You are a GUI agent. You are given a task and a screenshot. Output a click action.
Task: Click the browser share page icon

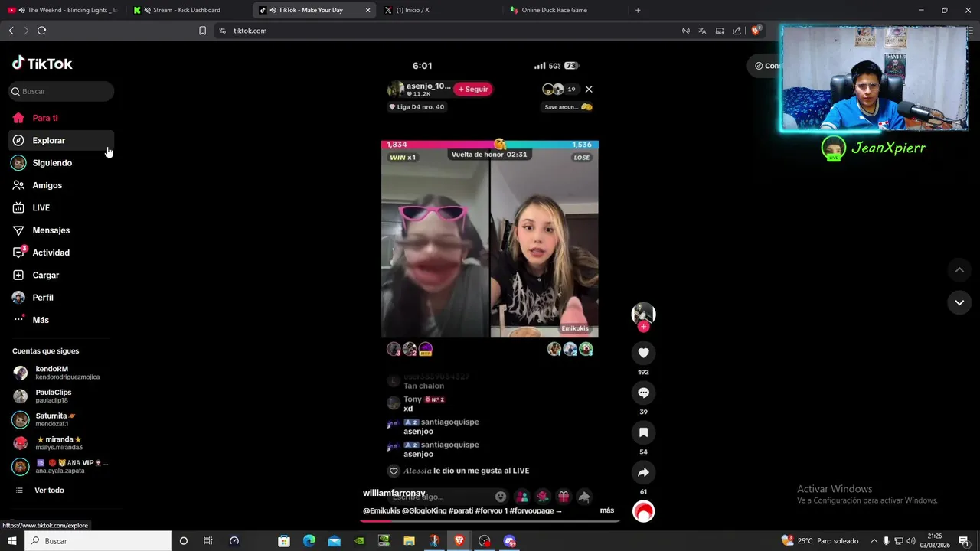737,31
